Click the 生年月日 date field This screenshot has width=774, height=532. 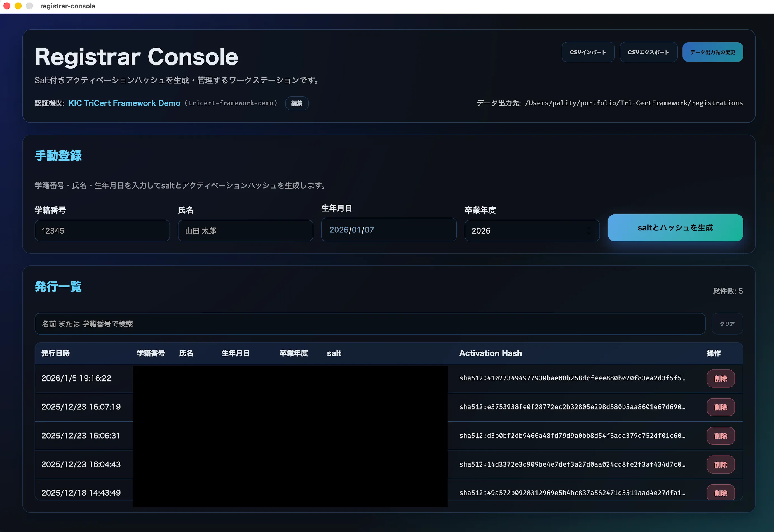(x=388, y=230)
